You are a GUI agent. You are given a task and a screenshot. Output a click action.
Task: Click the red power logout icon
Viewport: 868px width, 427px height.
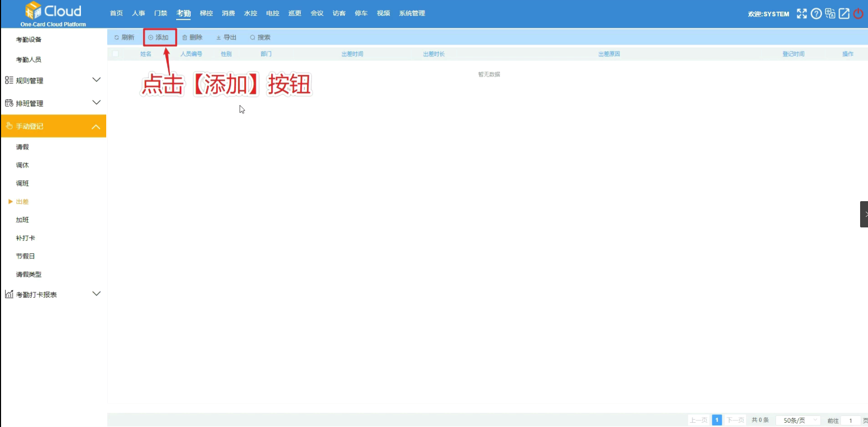tap(859, 14)
